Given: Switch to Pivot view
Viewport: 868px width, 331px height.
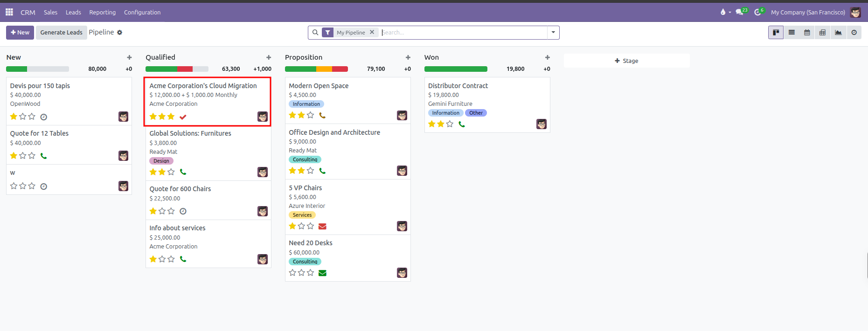Looking at the screenshot, I should click(822, 32).
